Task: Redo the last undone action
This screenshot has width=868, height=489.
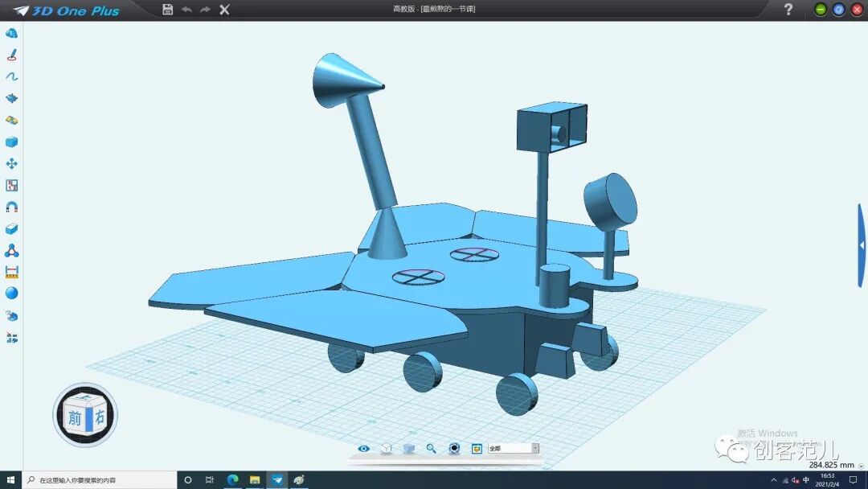Action: coord(206,10)
